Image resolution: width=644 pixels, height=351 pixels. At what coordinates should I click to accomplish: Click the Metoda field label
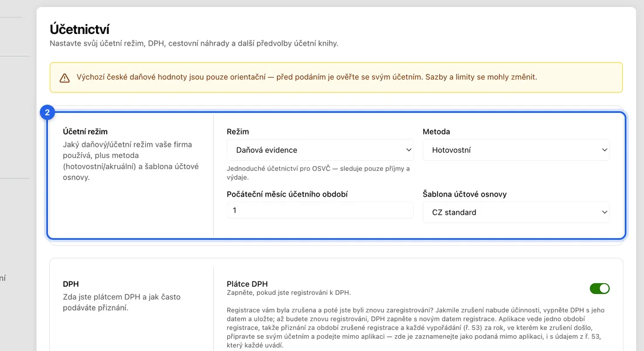(436, 132)
